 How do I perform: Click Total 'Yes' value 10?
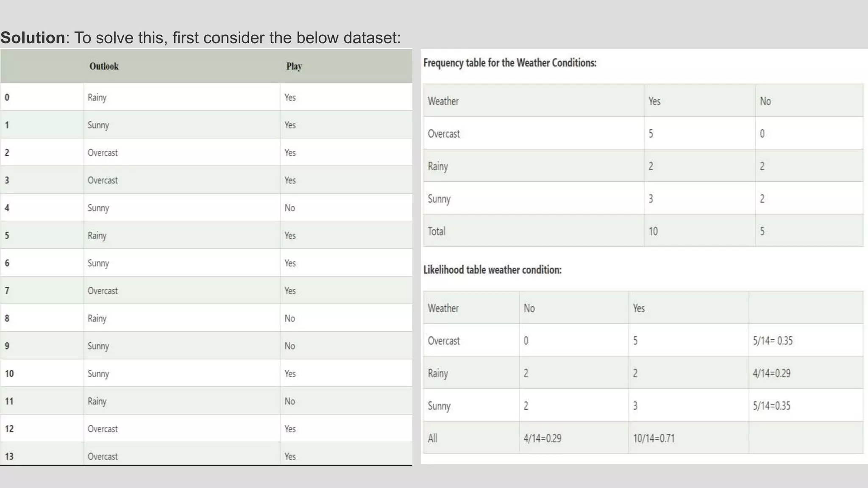(x=653, y=231)
